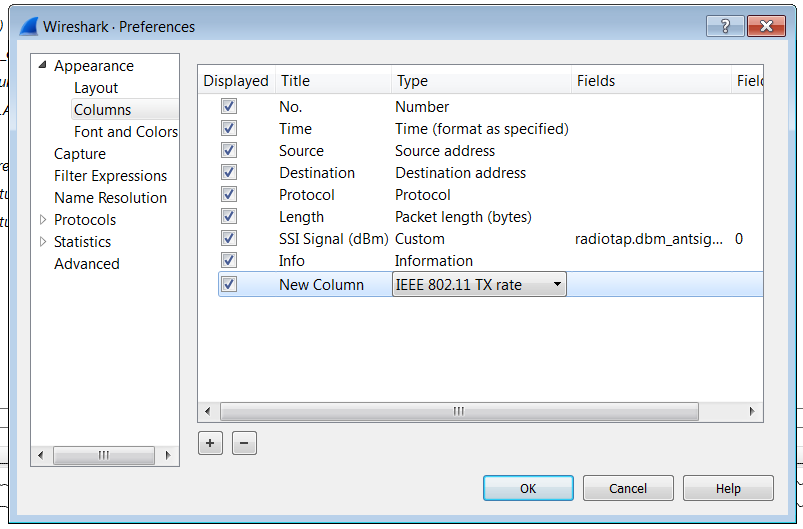Open Advanced preferences
The height and width of the screenshot is (529, 803).
87,264
